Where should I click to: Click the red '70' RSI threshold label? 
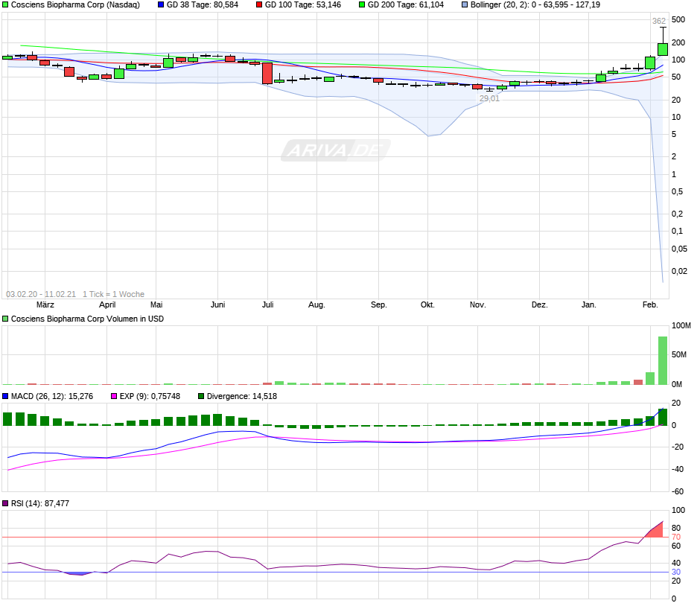[676, 538]
